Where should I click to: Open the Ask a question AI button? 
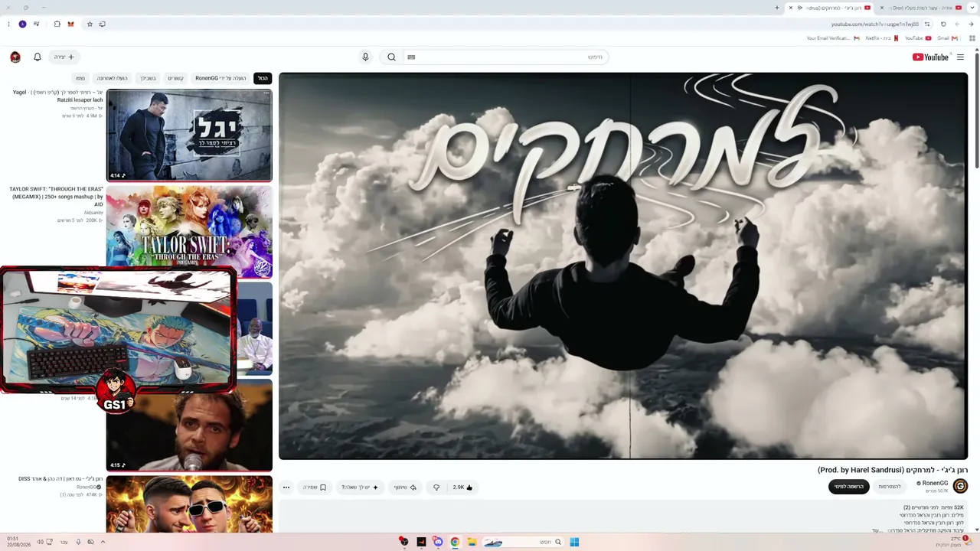[x=360, y=487]
